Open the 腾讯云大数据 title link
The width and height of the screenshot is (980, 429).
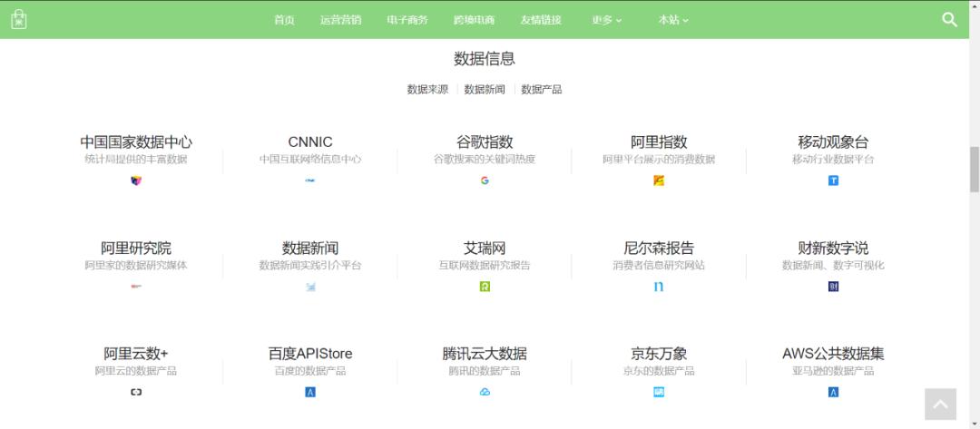485,354
